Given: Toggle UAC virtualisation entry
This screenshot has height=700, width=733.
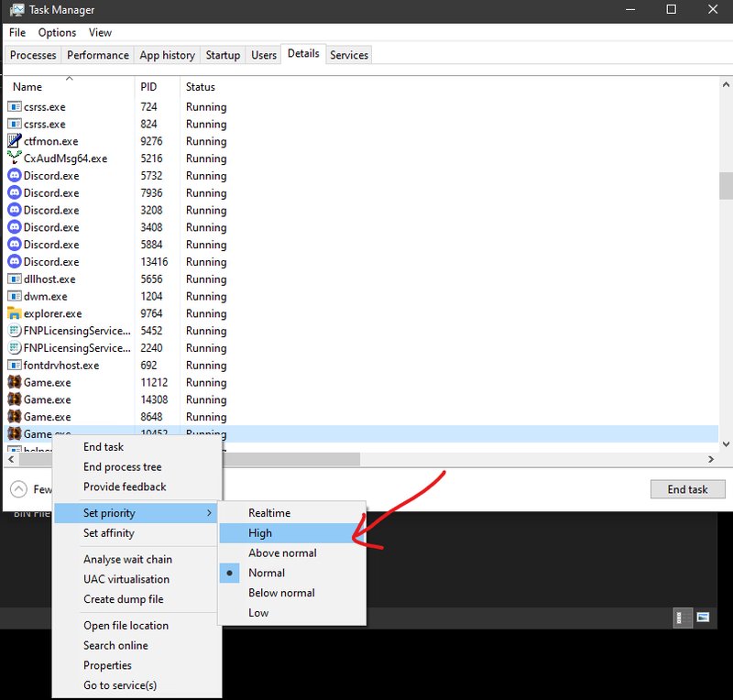Looking at the screenshot, I should [x=137, y=579].
